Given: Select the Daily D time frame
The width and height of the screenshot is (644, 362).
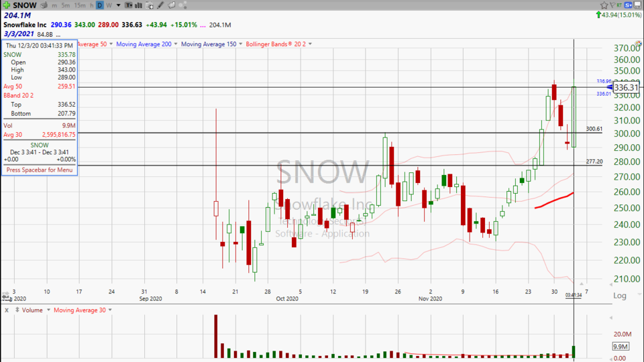Looking at the screenshot, I should (100, 5).
